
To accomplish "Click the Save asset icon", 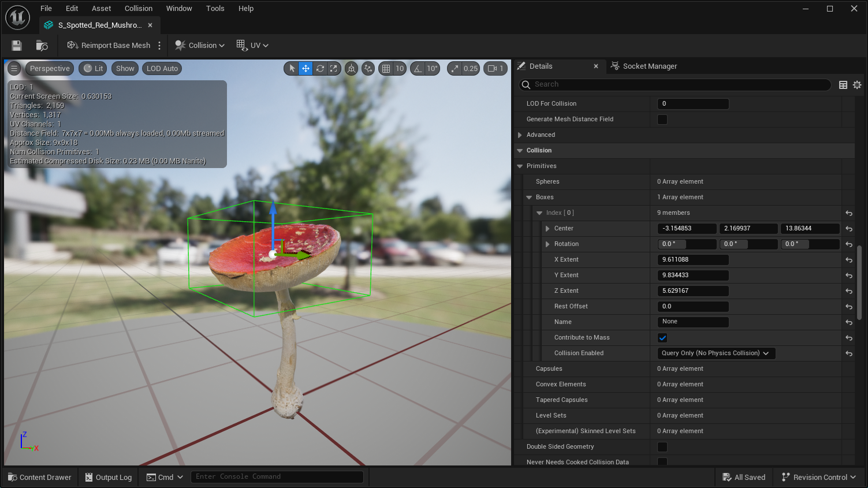I will click(17, 45).
